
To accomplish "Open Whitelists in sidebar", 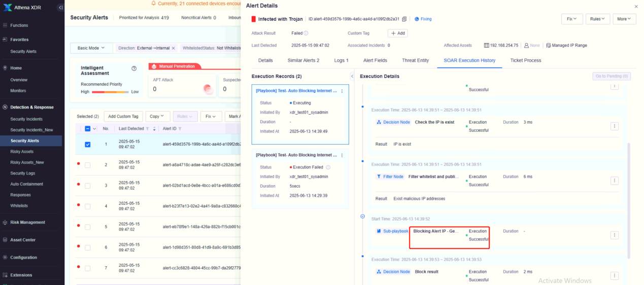I will click(x=19, y=205).
